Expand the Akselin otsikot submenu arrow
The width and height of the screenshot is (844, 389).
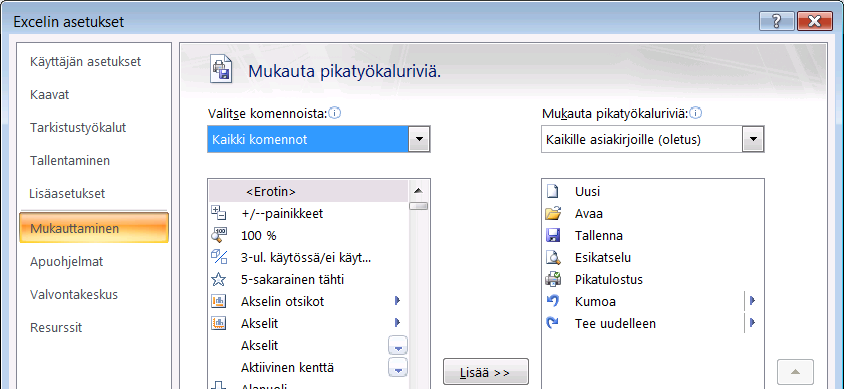(398, 301)
